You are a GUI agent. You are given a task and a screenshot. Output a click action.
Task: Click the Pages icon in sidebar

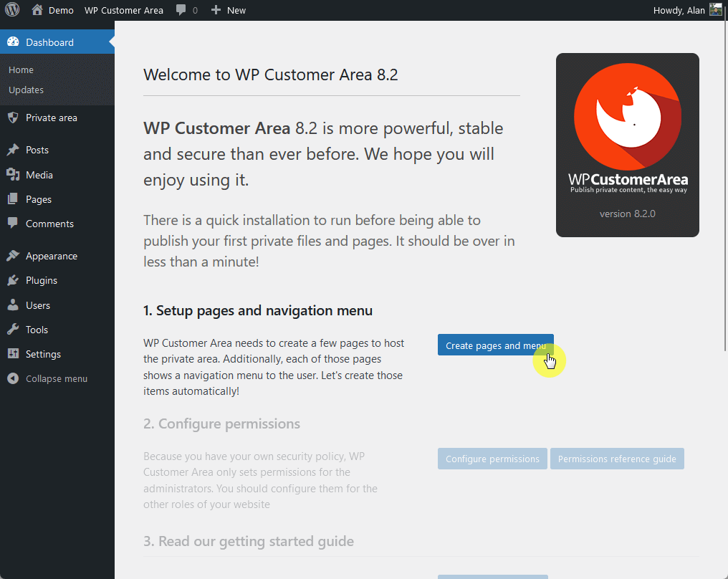point(13,199)
